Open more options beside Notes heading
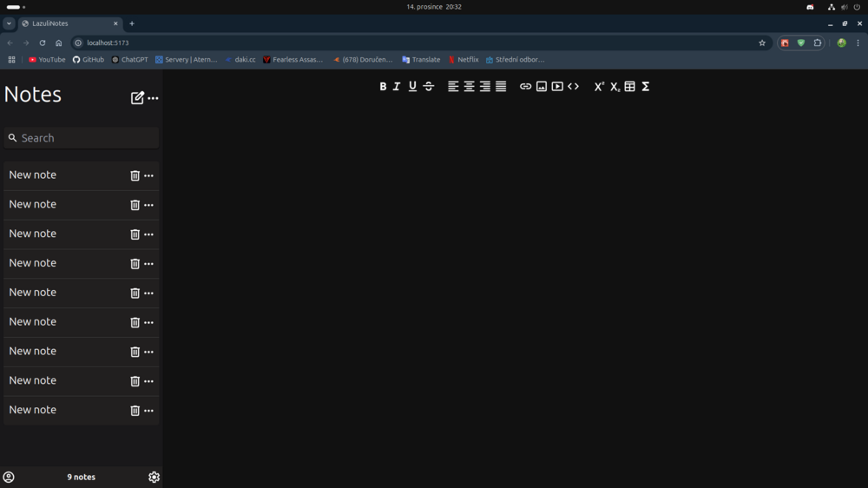The width and height of the screenshot is (868, 488). pos(154,98)
